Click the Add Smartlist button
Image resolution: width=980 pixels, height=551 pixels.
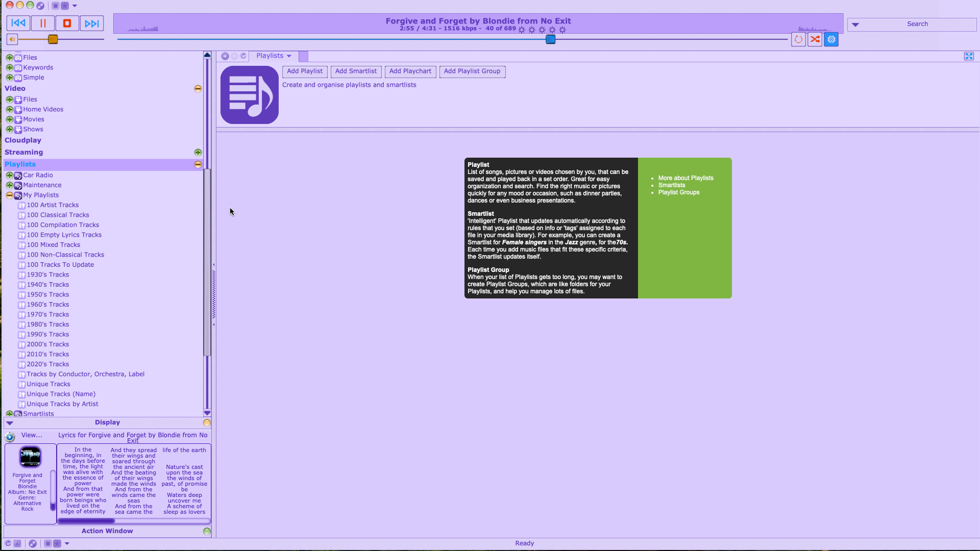(x=355, y=70)
